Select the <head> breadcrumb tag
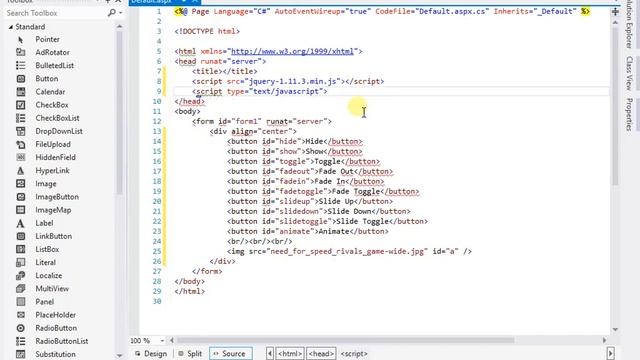640x360 pixels. [x=322, y=353]
